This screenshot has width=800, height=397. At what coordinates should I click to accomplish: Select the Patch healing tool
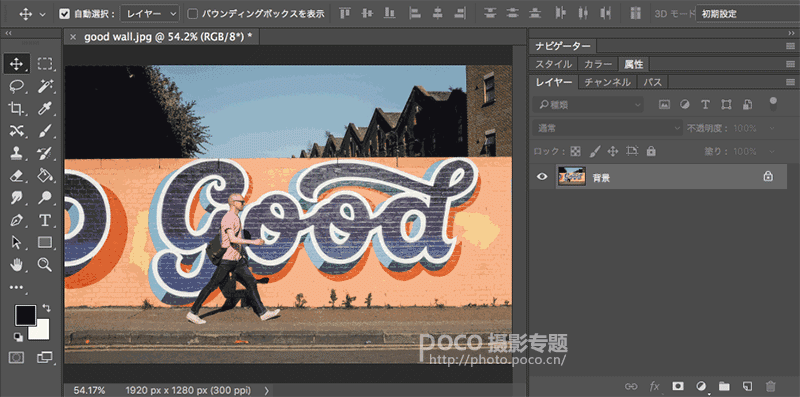point(16,131)
